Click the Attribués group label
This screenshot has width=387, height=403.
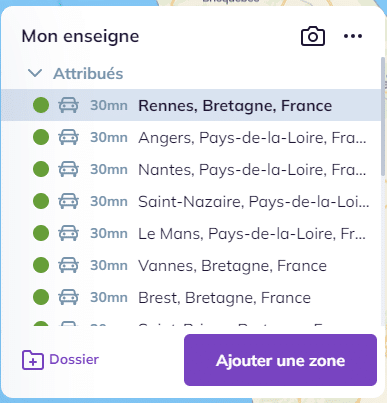[88, 73]
